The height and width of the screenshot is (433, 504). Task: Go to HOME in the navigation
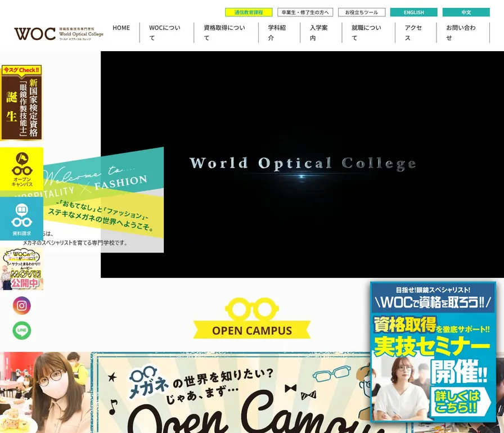tap(121, 28)
